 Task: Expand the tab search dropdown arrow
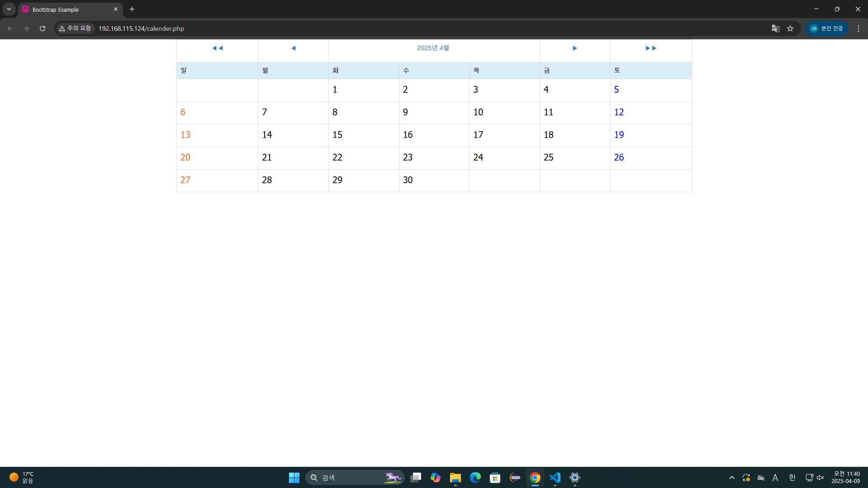[x=9, y=9]
